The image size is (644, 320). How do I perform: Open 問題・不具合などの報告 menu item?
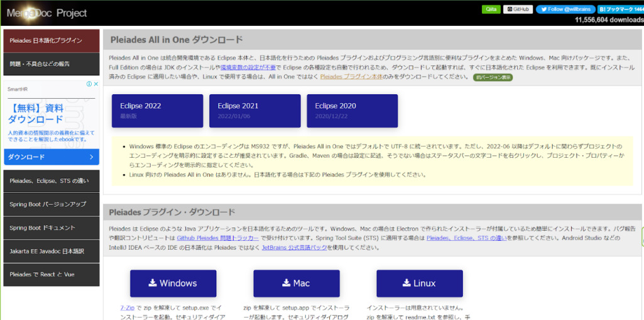point(52,64)
